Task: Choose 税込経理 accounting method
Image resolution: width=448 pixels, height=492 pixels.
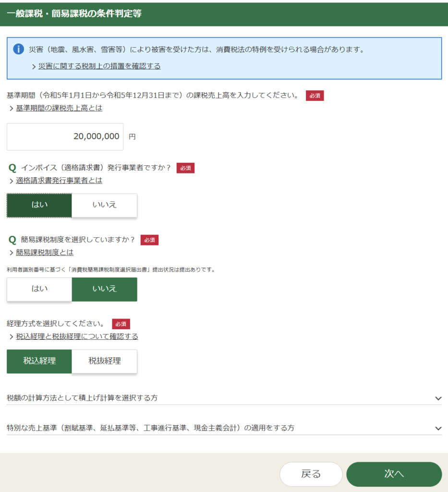Action: (39, 361)
